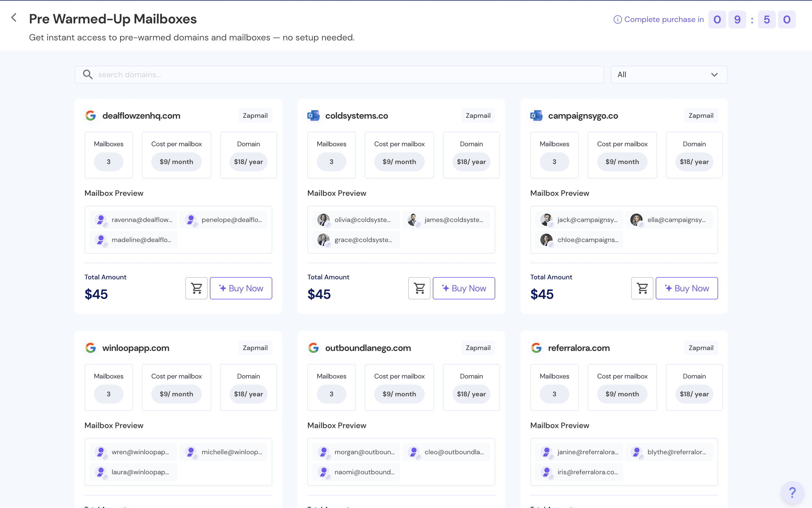
Task: Click Buy Now for dealflowzenhq.com
Action: pos(241,288)
